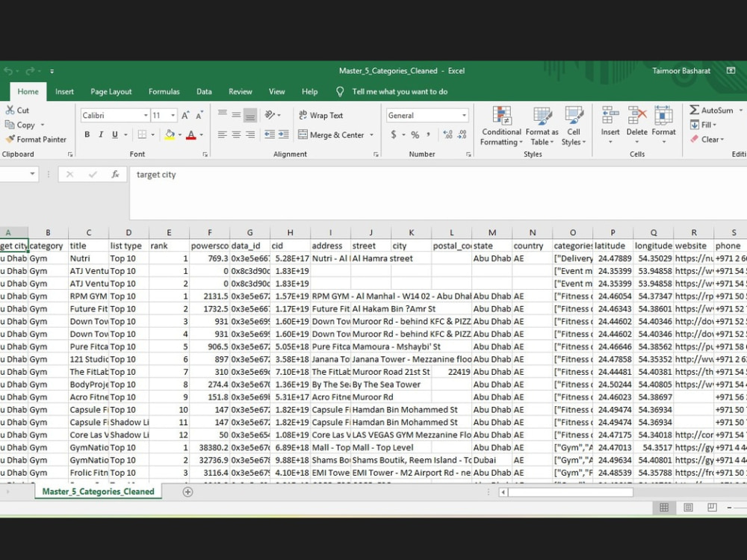This screenshot has width=747, height=560.
Task: Decrease decimal places
Action: tap(462, 134)
